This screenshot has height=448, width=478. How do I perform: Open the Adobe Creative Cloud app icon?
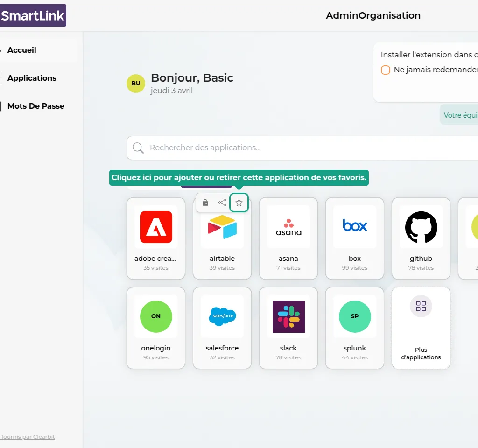(x=156, y=227)
